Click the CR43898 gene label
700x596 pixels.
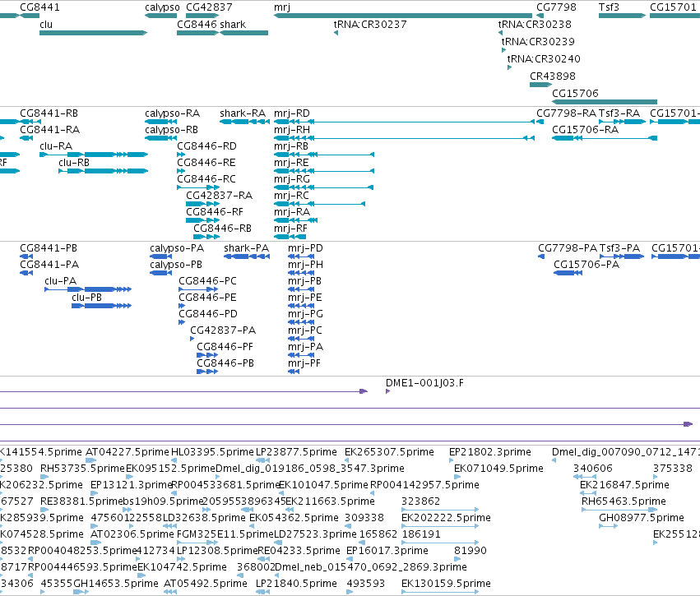[x=553, y=76]
